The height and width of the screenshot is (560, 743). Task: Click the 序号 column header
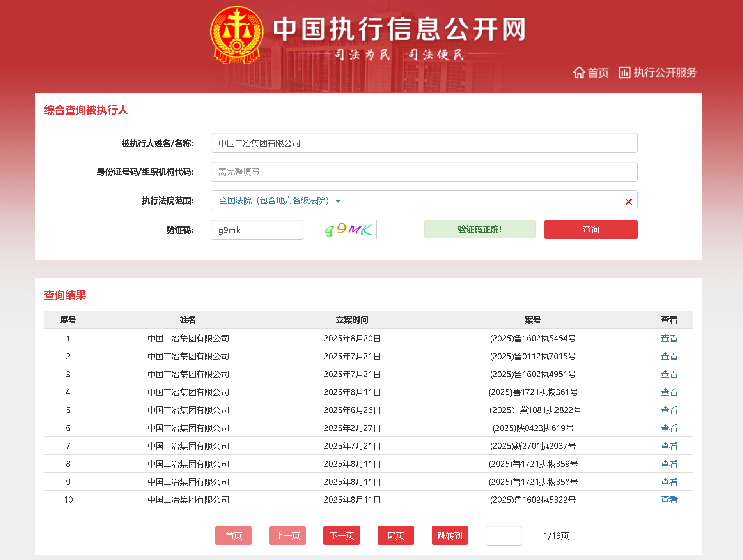(68, 320)
